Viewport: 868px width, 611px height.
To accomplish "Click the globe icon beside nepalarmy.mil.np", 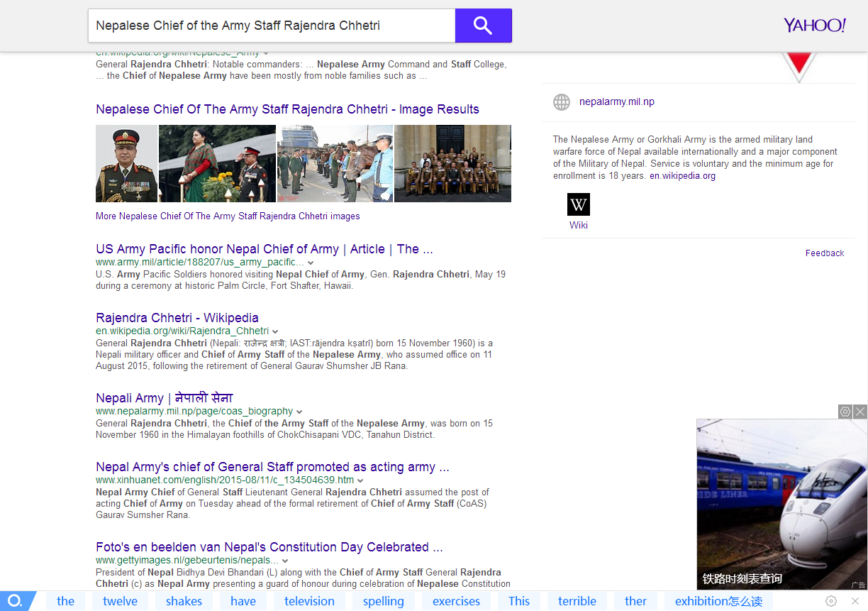I will (562, 102).
